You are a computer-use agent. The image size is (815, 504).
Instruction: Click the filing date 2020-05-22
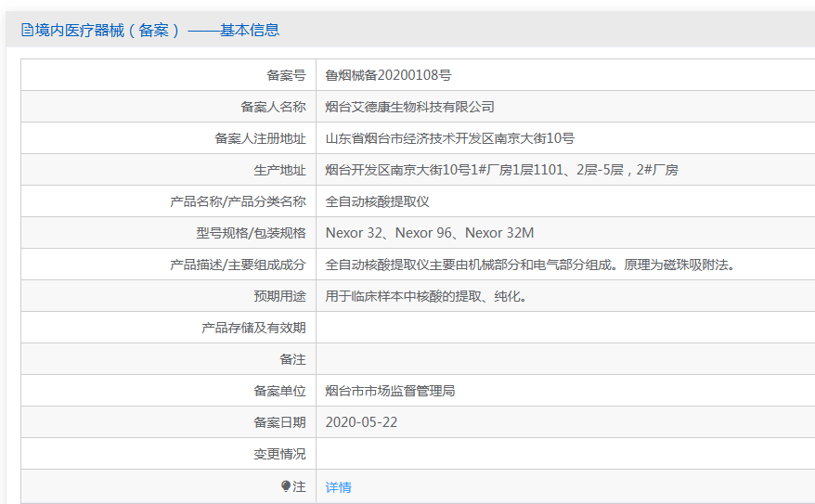[x=361, y=422]
